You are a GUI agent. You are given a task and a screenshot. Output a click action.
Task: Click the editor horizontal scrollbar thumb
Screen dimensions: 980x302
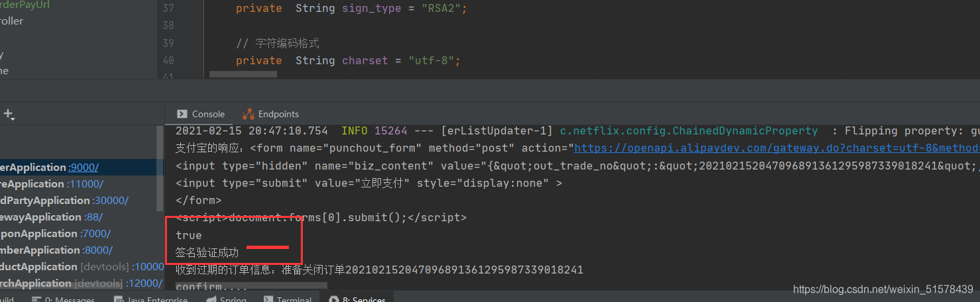point(243,74)
